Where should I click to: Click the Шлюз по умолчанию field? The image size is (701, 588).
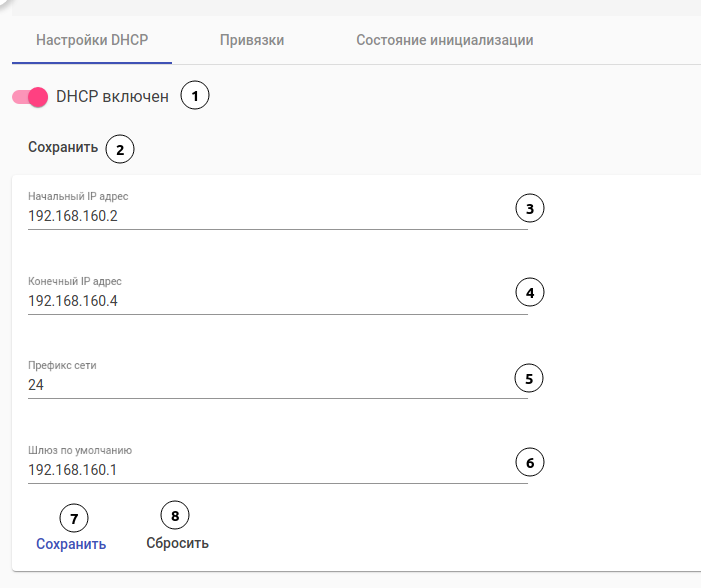(x=270, y=470)
